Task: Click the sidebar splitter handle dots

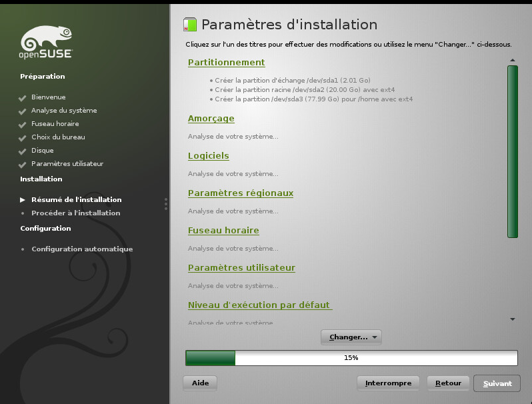Action: tap(166, 204)
